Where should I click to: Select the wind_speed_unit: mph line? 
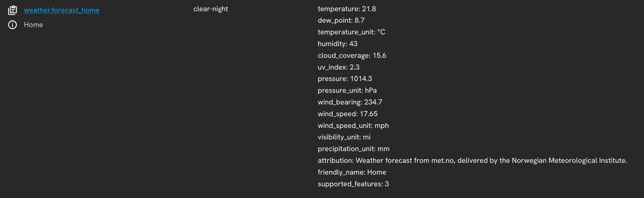point(353,126)
